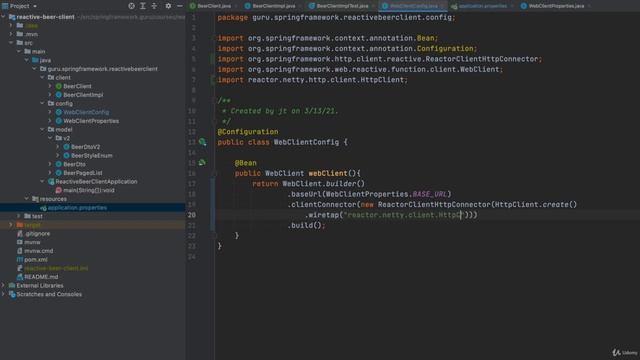Click the HttpClient import on line 7
The width and height of the screenshot is (640, 360).
click(312, 80)
